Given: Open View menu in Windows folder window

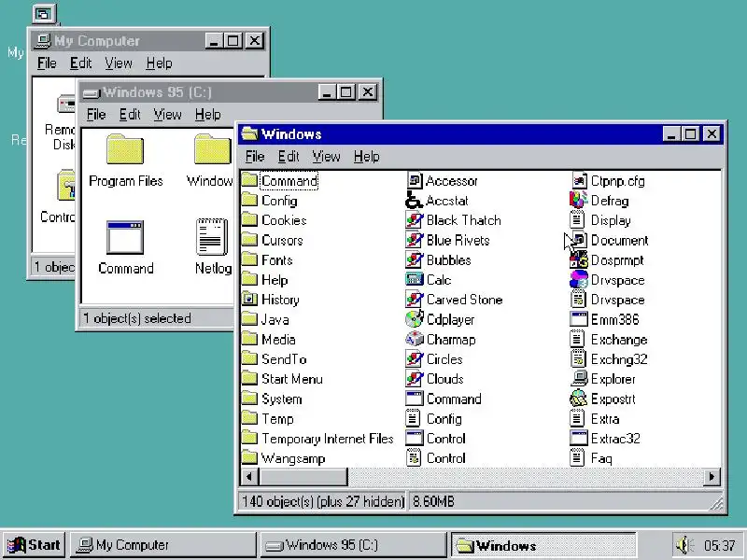Looking at the screenshot, I should pos(326,157).
